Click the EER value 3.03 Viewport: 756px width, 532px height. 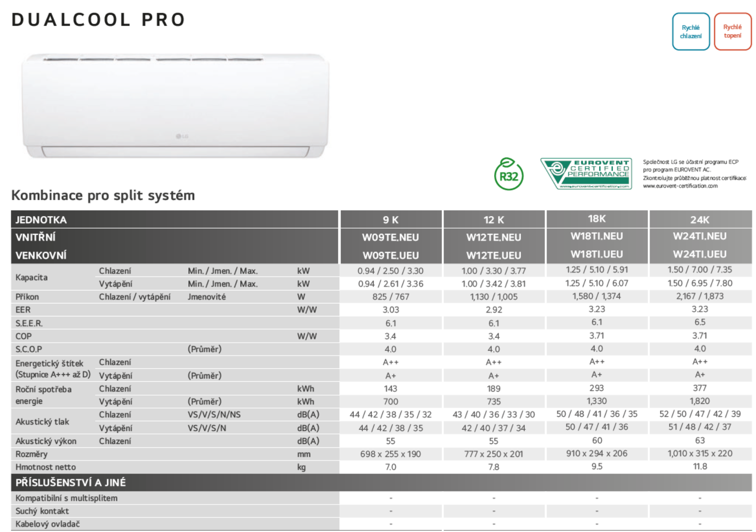[x=391, y=310]
